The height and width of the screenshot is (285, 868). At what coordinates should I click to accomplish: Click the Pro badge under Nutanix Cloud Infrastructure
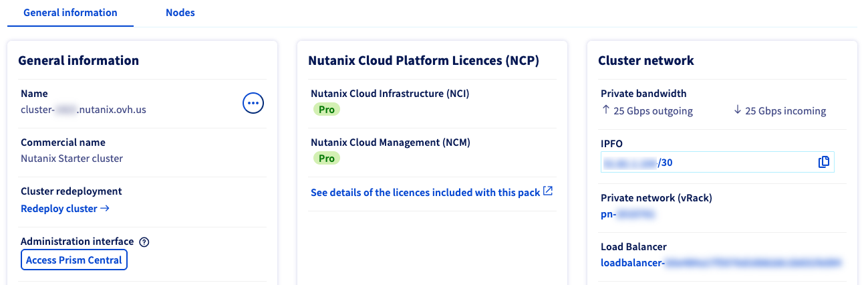tap(327, 109)
